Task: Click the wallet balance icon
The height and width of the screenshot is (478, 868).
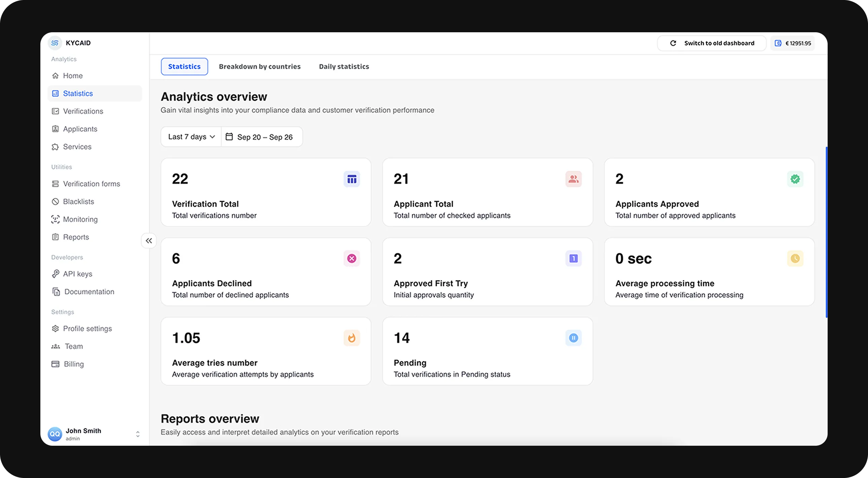Action: tap(778, 43)
